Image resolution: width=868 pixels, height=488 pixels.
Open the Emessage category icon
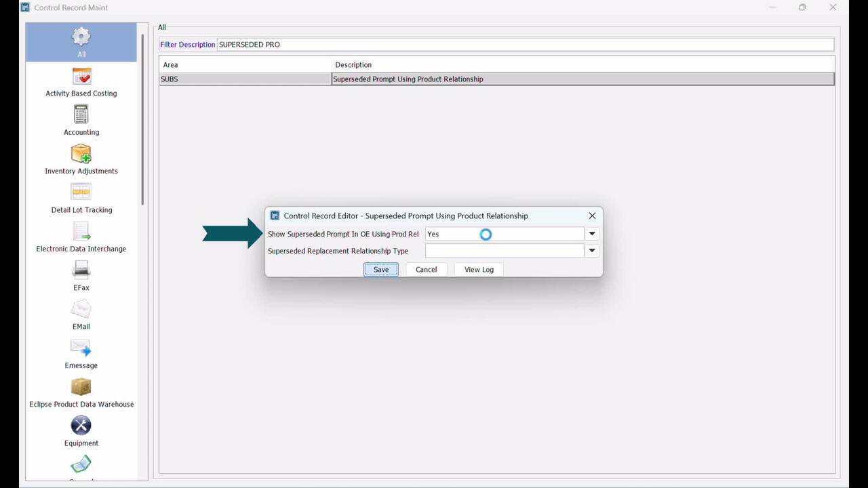tap(81, 348)
